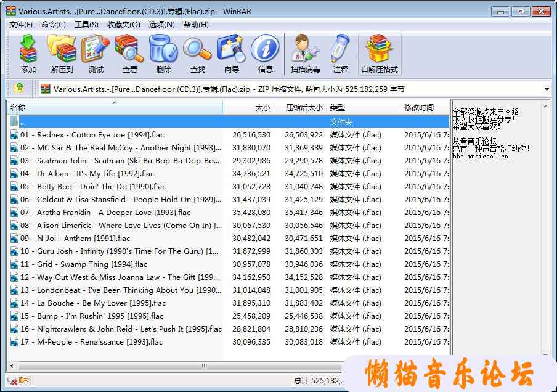
Task: Expand the archive path dropdown arrow
Action: pyautogui.click(x=547, y=89)
